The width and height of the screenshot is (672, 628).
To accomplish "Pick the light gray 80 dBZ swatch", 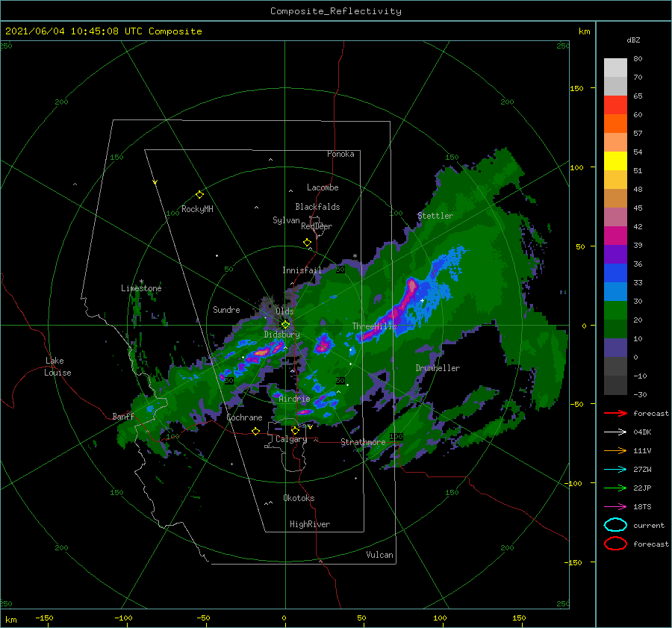I will [x=615, y=68].
